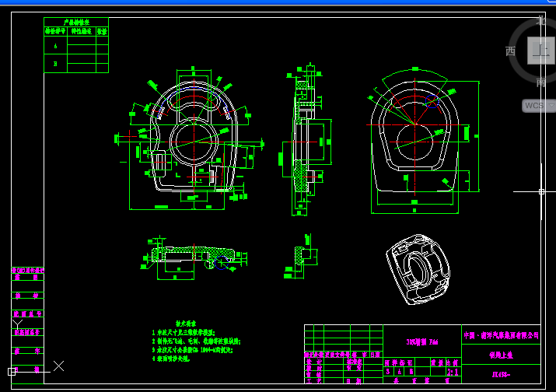Click the 'B' symbol cell in characteristics table
Screen dimensions: 556x392
(56, 64)
